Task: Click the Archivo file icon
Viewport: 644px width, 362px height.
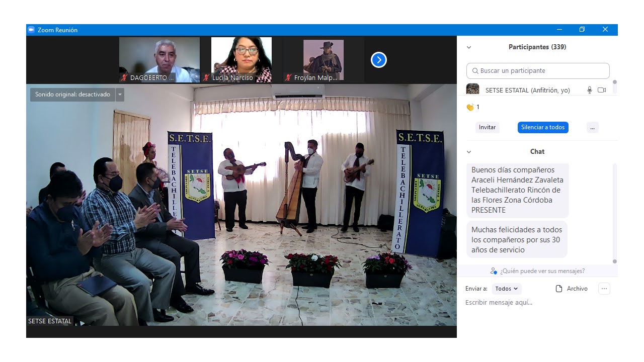Action: 558,289
